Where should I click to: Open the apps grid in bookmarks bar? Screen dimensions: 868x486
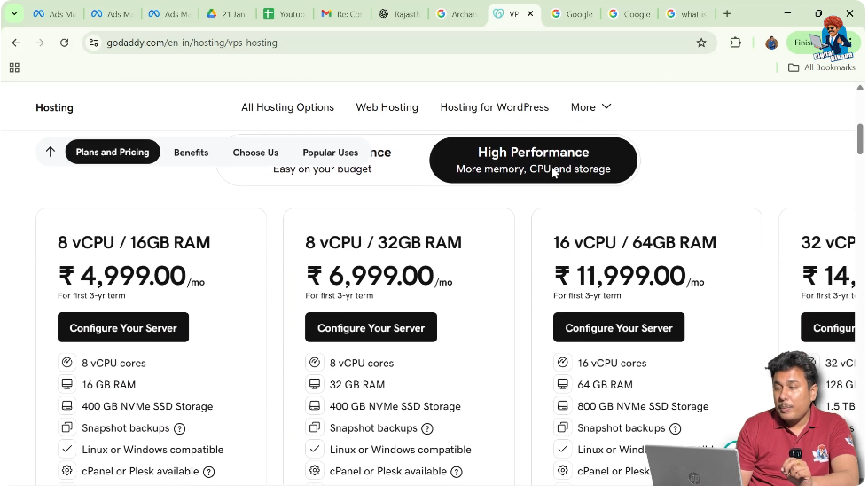14,67
